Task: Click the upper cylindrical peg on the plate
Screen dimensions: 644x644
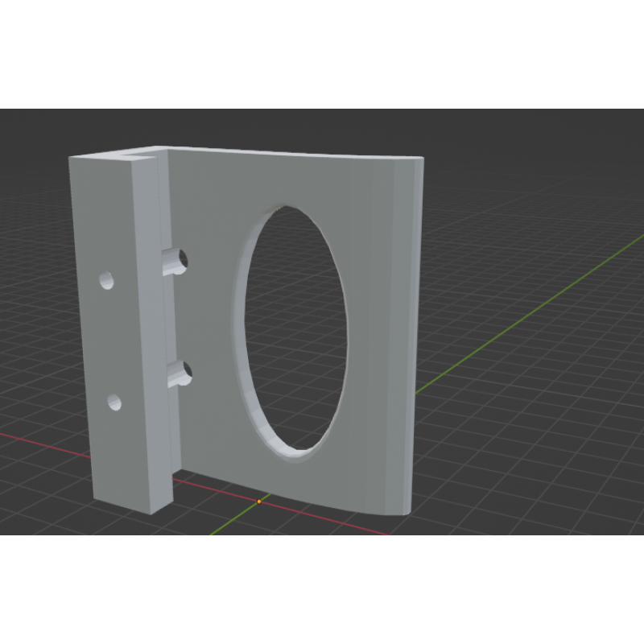Action: [174, 262]
